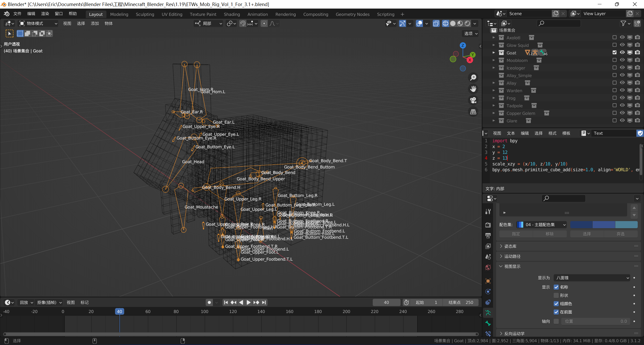Uncheck the 名称 (names) display checkbox
Image resolution: width=644 pixels, height=345 pixels.
(556, 287)
